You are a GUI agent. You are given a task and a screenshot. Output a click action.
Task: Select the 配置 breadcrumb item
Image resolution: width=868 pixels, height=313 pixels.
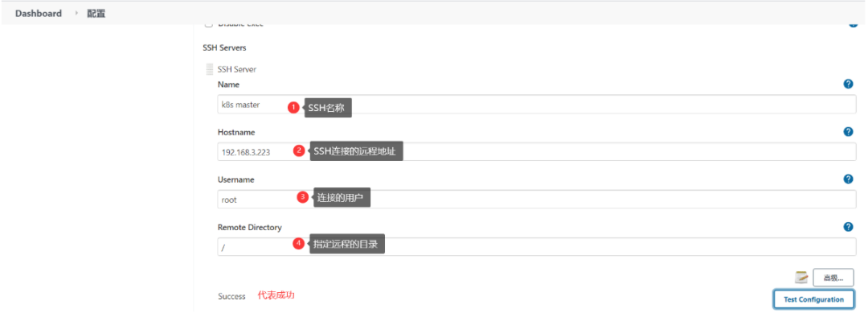click(x=96, y=14)
